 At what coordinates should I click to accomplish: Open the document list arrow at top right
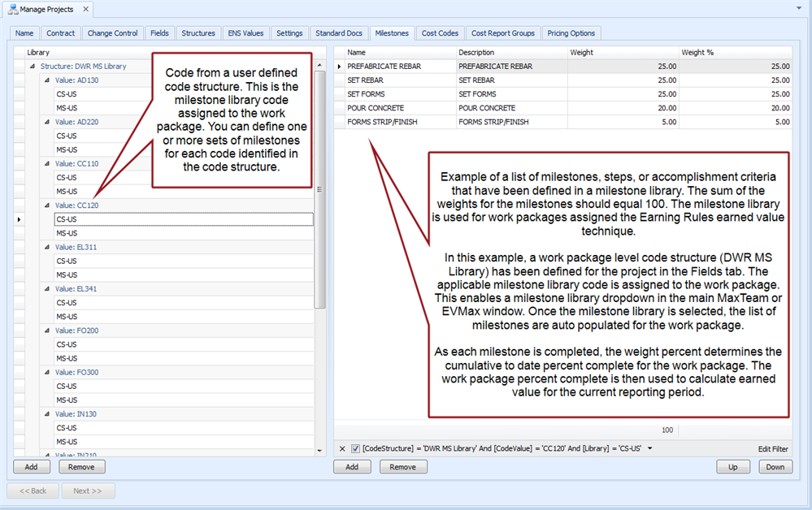(799, 8)
